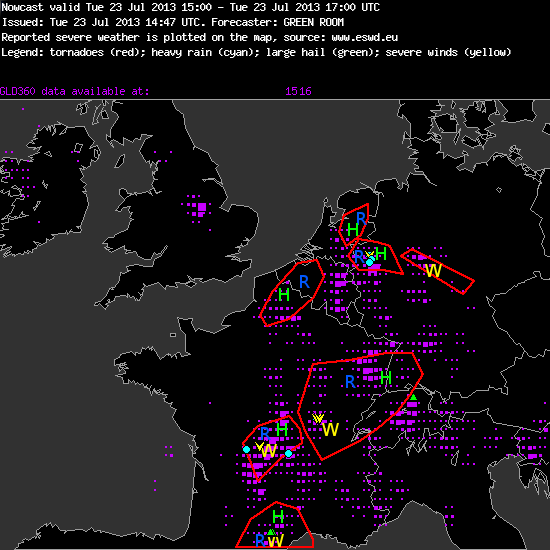
Task: Click the cyan rain dot east of yellow W in central France
Action: (288, 454)
